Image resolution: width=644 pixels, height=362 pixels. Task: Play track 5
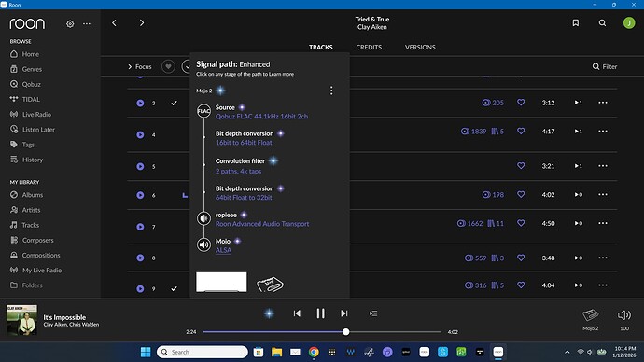click(x=140, y=166)
